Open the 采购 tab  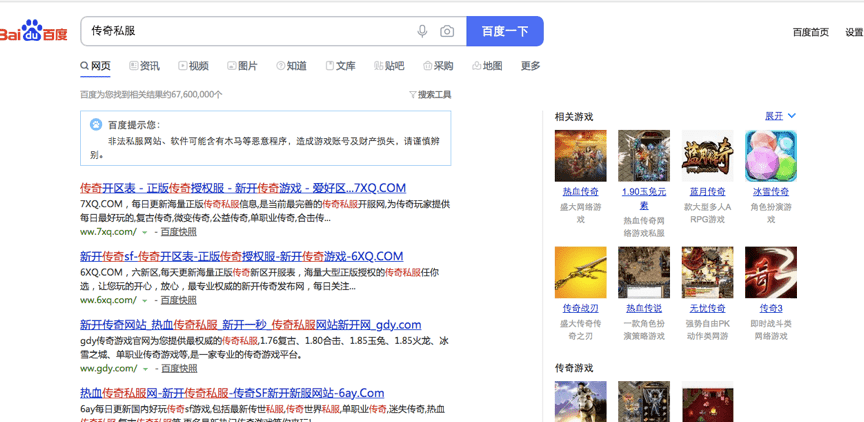click(x=438, y=66)
